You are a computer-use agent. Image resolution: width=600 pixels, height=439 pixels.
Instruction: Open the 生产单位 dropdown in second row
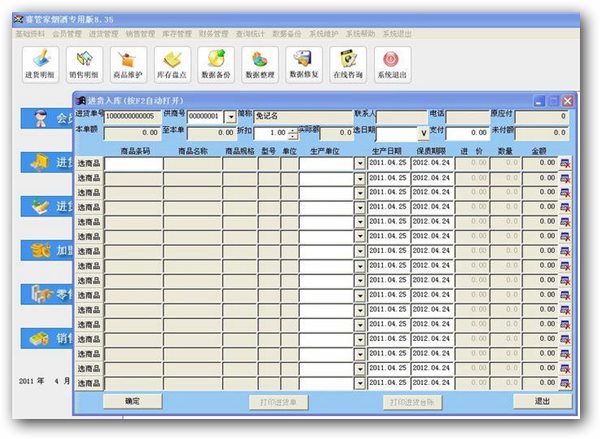[360, 178]
